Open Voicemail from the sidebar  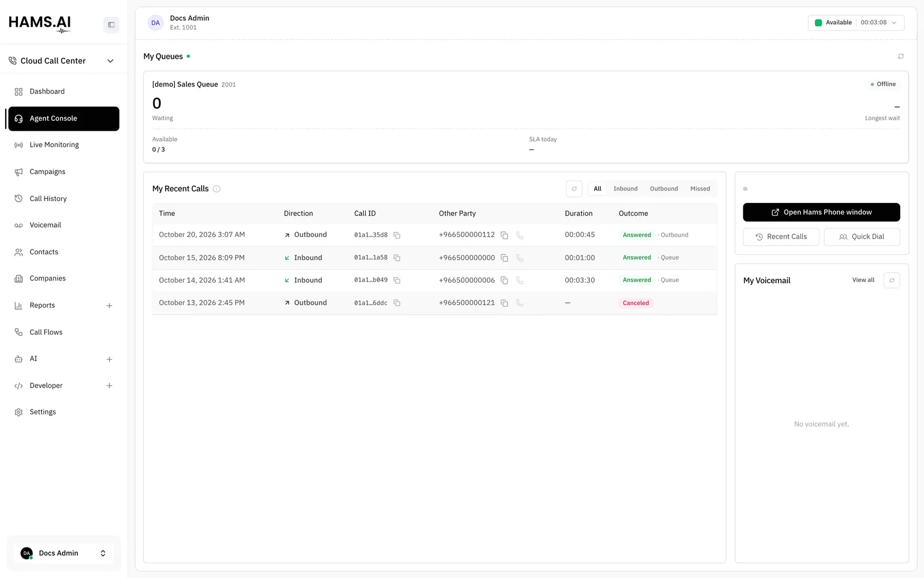(64, 225)
